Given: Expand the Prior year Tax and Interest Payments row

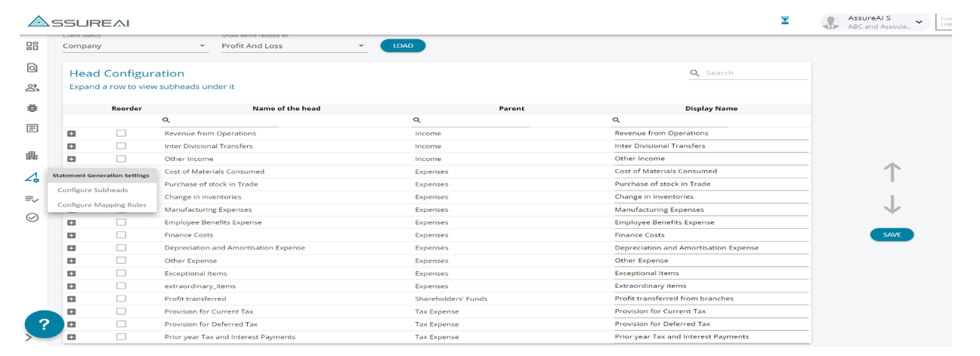Looking at the screenshot, I should pos(72,337).
